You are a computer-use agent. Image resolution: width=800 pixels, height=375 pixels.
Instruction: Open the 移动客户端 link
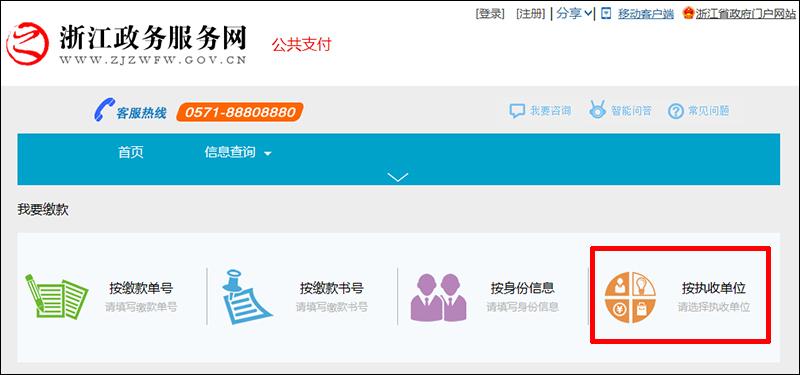646,14
